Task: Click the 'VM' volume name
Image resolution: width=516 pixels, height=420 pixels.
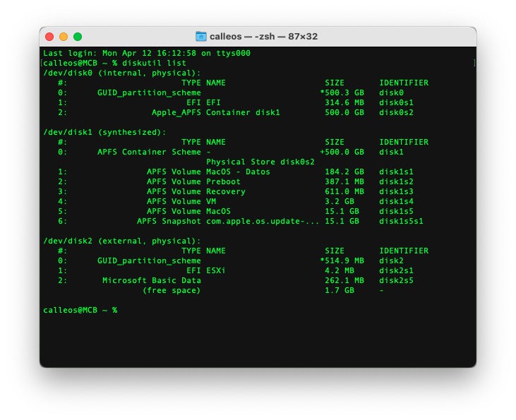Action: tap(211, 201)
